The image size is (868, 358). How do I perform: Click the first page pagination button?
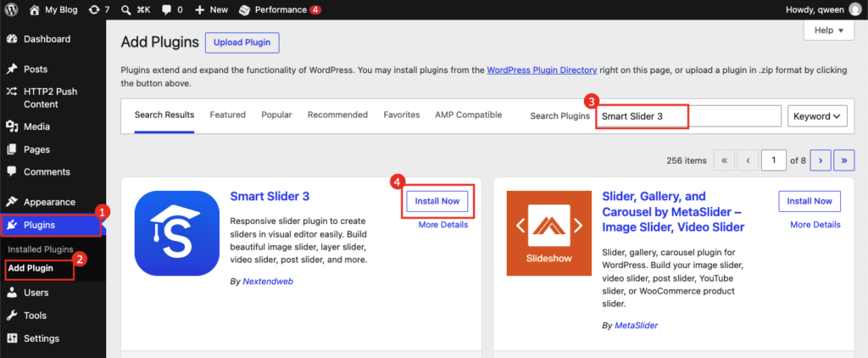(x=724, y=160)
